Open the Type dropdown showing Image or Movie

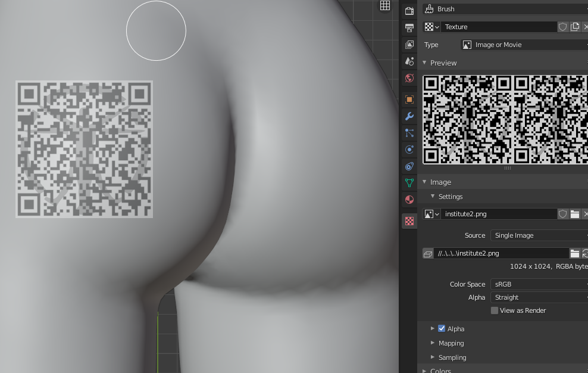(x=524, y=45)
